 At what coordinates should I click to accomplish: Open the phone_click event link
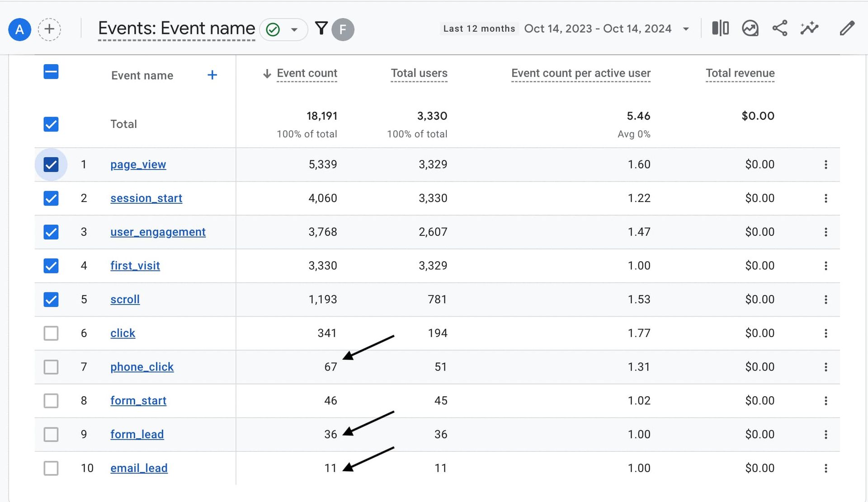coord(142,367)
